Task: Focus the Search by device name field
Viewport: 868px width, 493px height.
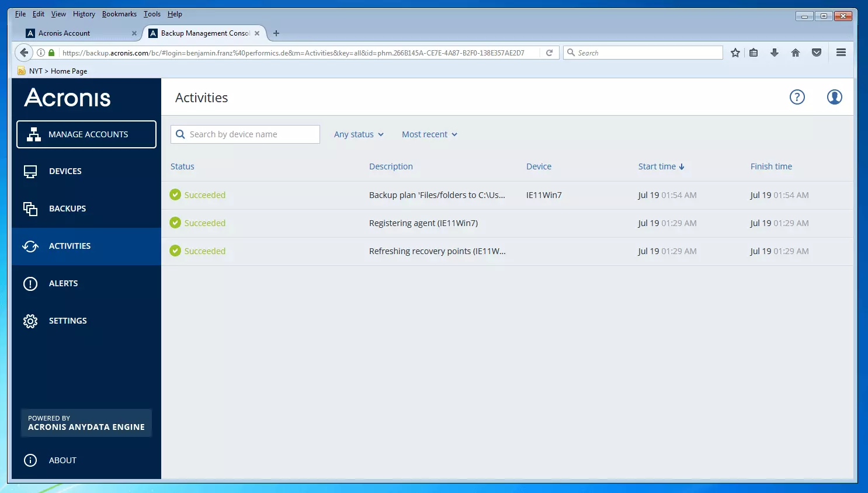Action: point(245,134)
